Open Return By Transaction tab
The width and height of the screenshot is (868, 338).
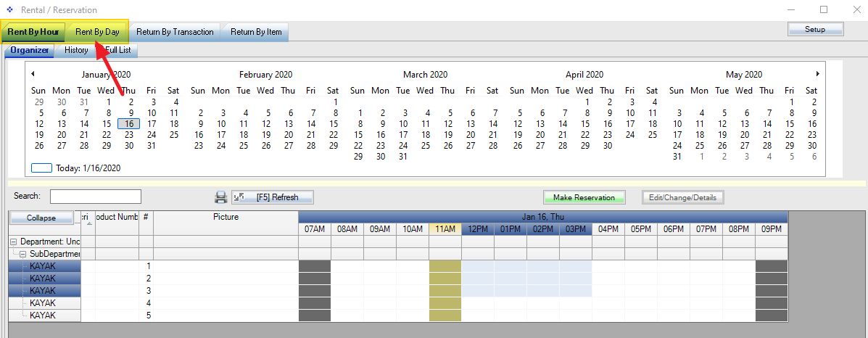coord(175,32)
